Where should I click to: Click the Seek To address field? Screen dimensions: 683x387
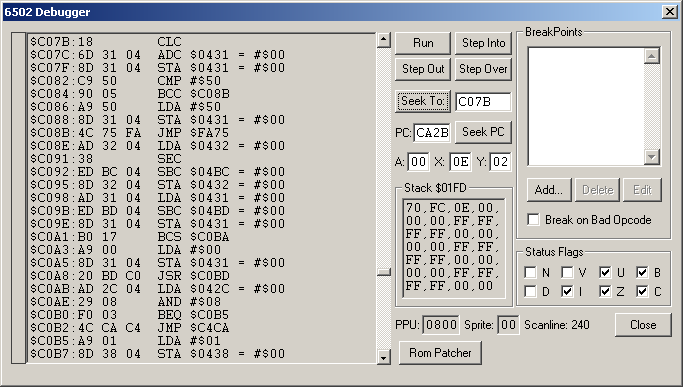(483, 102)
